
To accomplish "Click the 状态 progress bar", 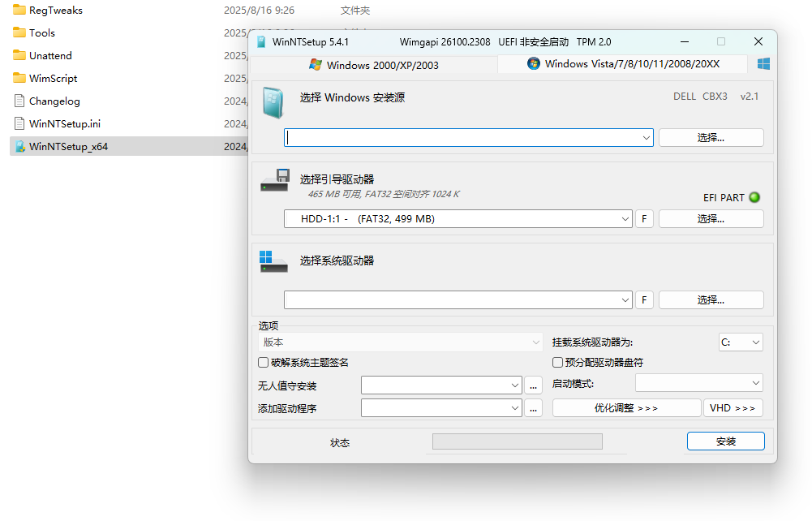I will pos(518,441).
